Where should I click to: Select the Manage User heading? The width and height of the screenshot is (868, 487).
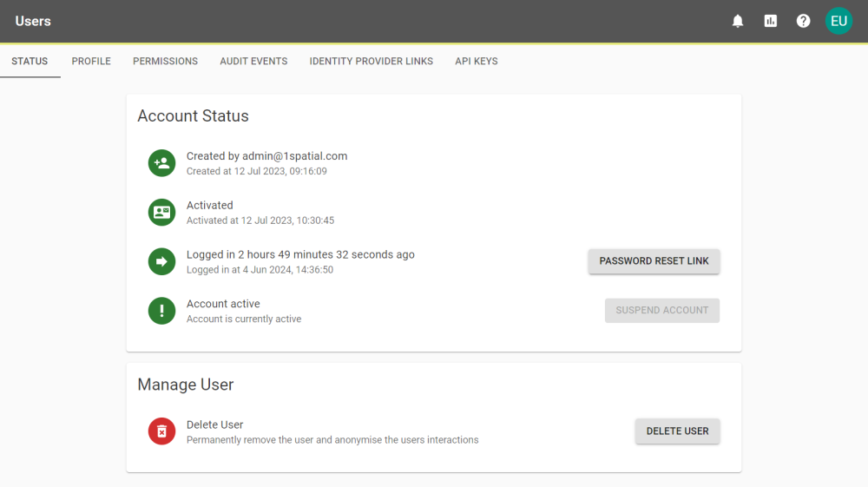click(186, 385)
